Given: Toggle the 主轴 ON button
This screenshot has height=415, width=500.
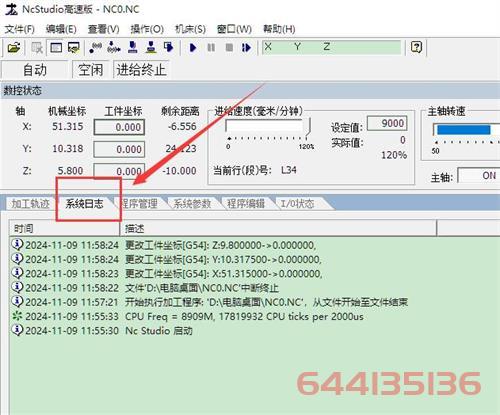Looking at the screenshot, I should pyautogui.click(x=479, y=175).
